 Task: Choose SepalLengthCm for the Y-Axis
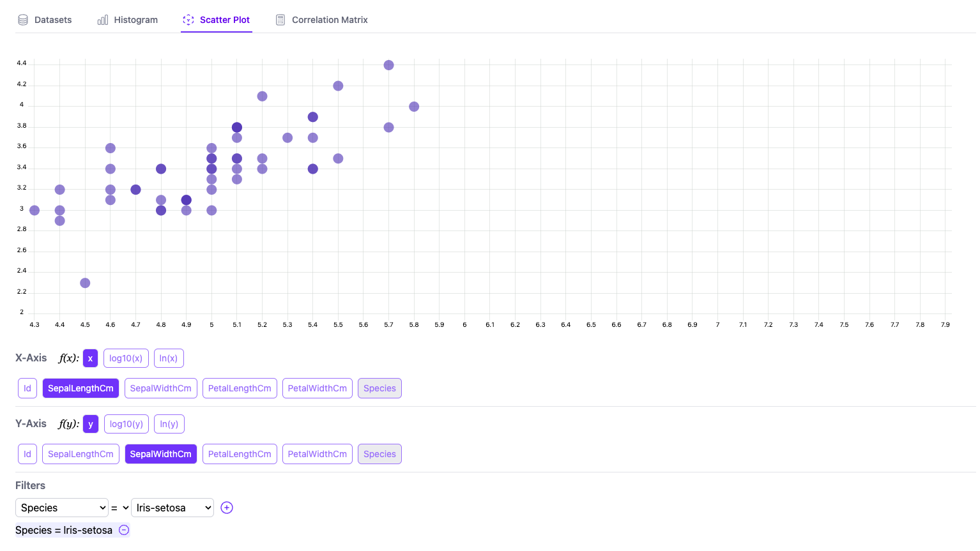pos(80,454)
